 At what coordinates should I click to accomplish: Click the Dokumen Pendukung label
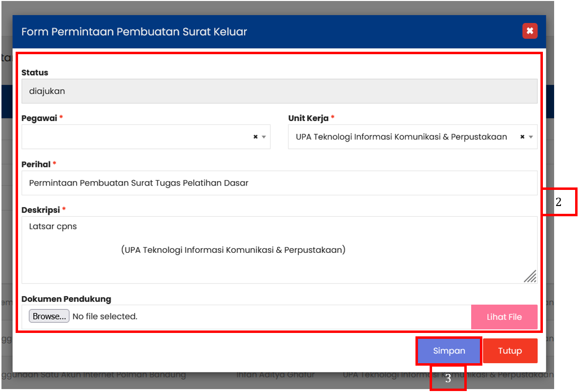66,299
